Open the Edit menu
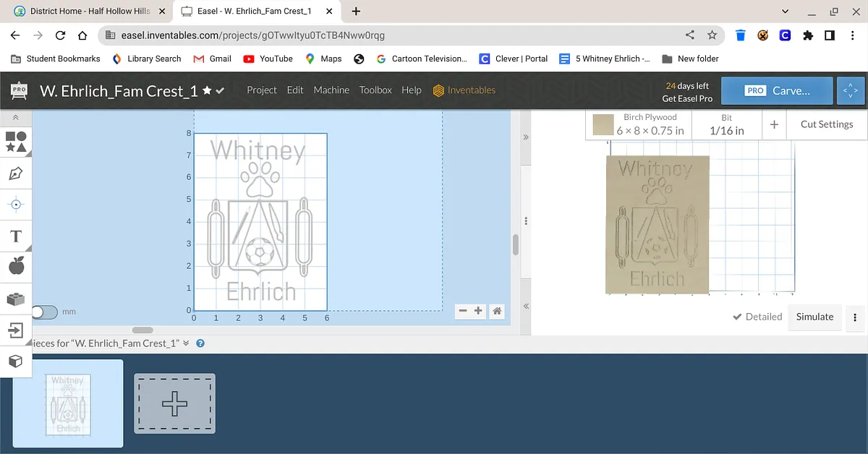This screenshot has width=868, height=454. (x=295, y=90)
